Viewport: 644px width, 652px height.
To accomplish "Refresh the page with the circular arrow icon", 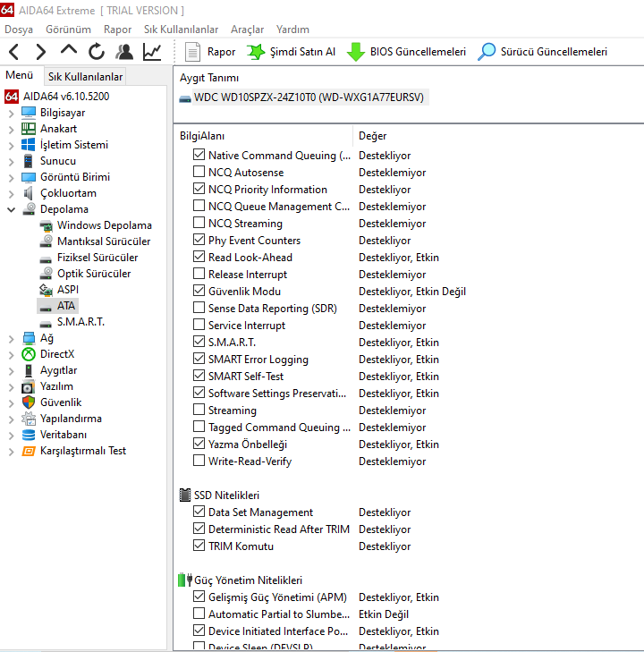I will click(x=97, y=52).
